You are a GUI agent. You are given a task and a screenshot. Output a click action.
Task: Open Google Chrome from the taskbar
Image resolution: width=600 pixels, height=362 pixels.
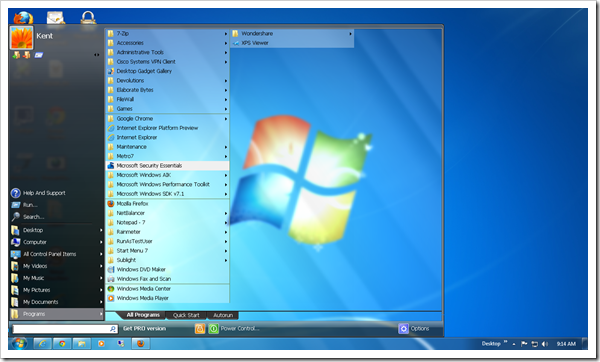tap(62, 344)
